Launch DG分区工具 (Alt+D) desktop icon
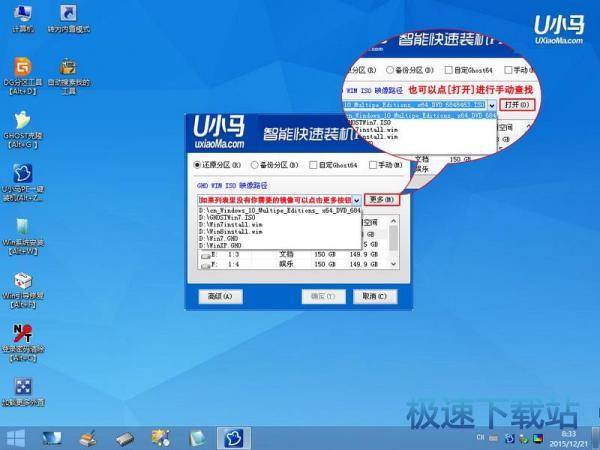Viewport: 600px width, 450px height. pos(23,76)
